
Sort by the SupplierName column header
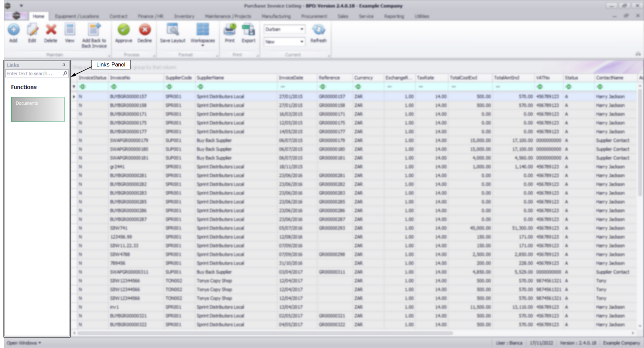[x=236, y=78]
